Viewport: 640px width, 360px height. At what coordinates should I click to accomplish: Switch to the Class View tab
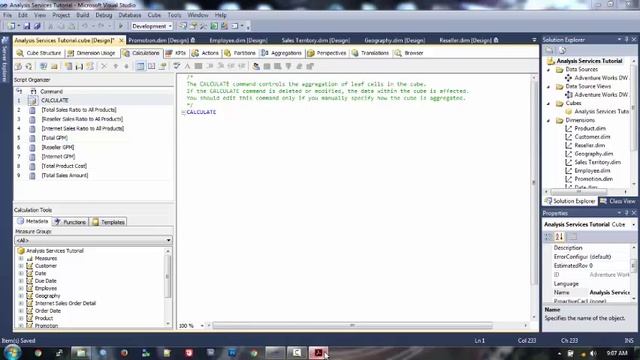[618, 201]
